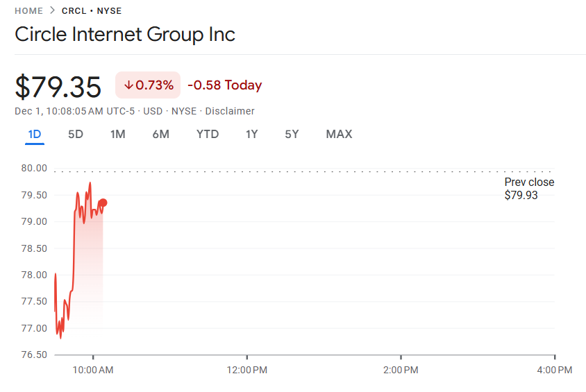
Task: Click the 4:00 PM time axis label
Action: (555, 370)
